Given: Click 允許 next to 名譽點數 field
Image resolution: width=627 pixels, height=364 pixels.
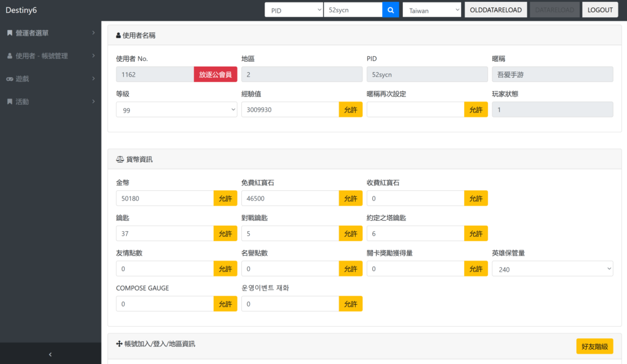Looking at the screenshot, I should pos(350,269).
